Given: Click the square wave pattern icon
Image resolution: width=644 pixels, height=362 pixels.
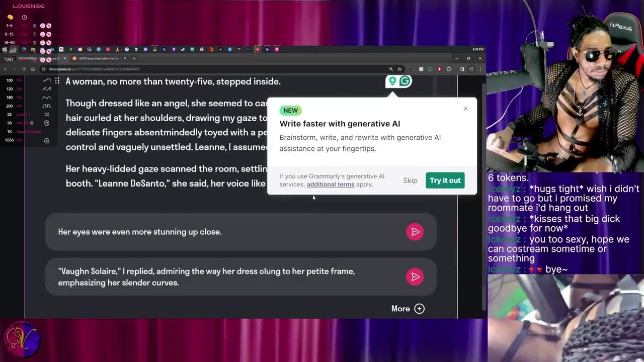Looking at the screenshot, I should click(x=47, y=106).
